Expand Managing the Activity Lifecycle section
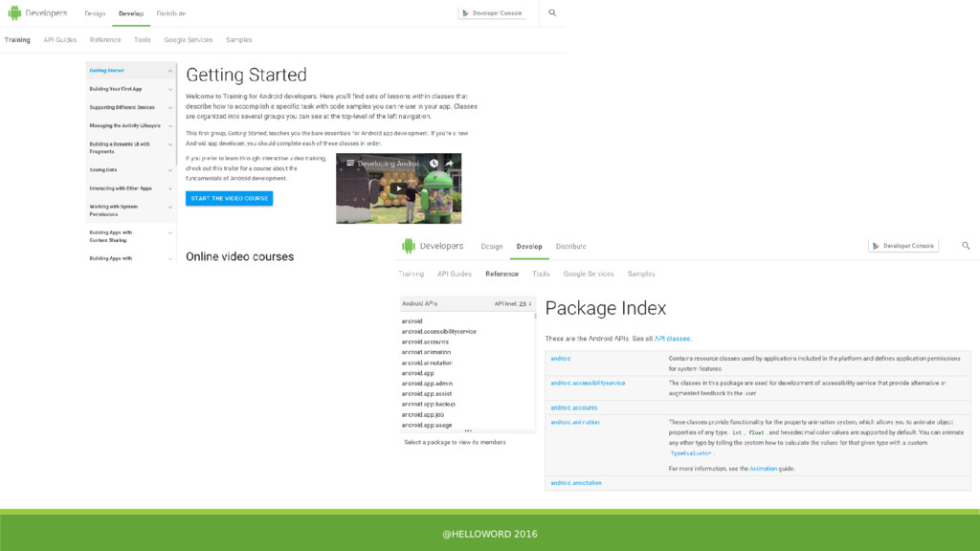 click(170, 125)
